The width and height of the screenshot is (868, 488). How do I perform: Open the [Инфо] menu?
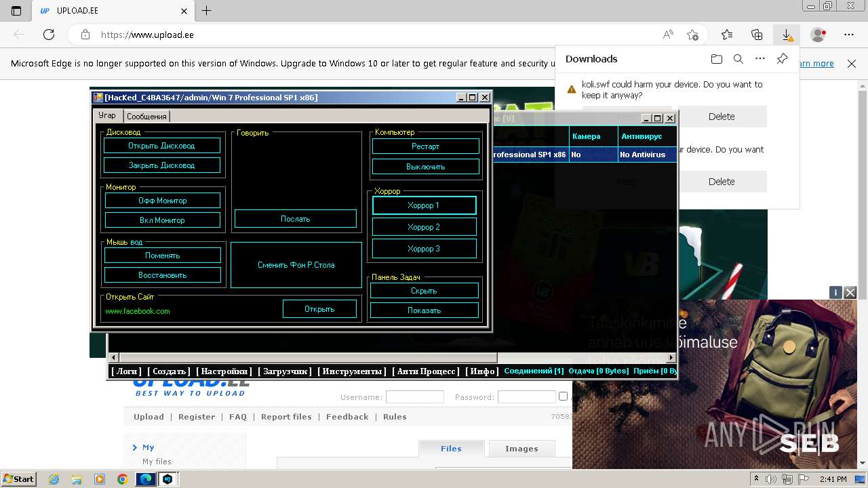coord(483,371)
